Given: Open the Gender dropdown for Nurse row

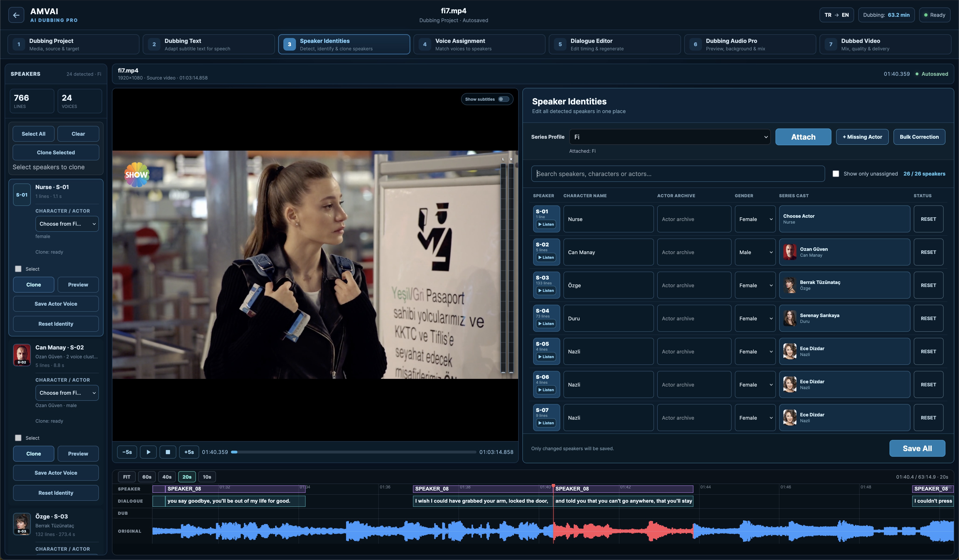Looking at the screenshot, I should (755, 219).
